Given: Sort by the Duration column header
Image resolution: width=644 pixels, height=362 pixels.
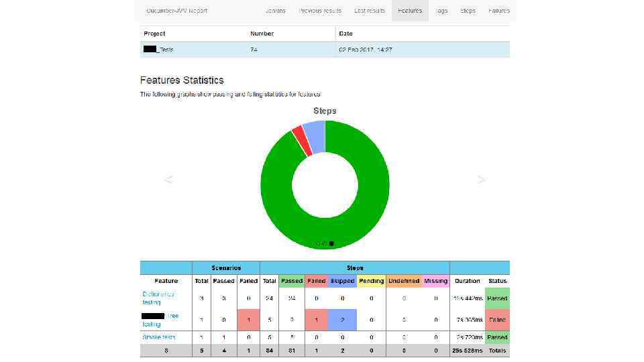Looking at the screenshot, I should click(468, 281).
